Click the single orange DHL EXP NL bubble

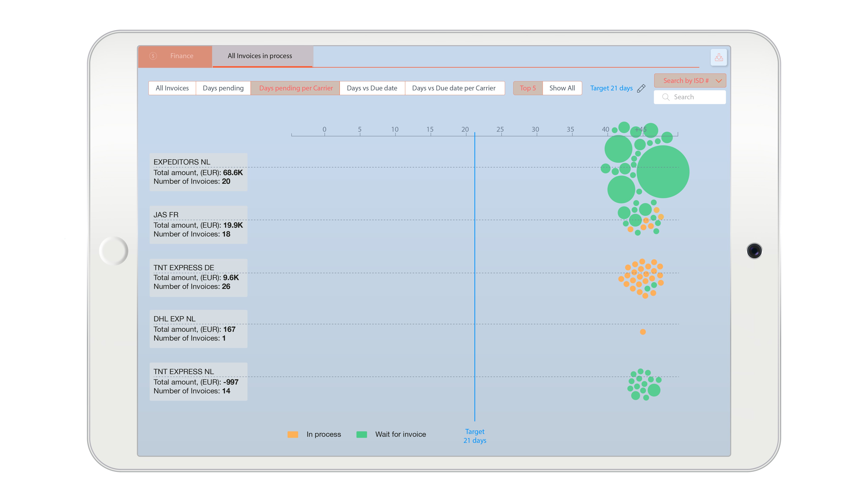(x=643, y=332)
